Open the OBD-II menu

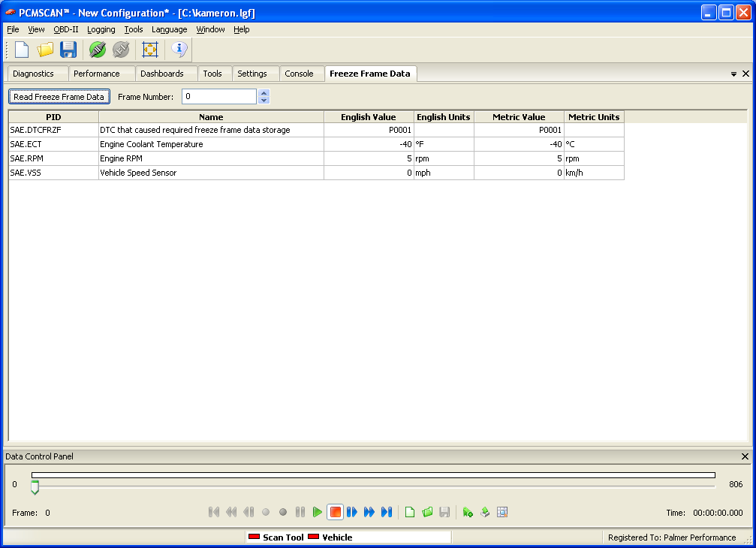[x=65, y=29]
